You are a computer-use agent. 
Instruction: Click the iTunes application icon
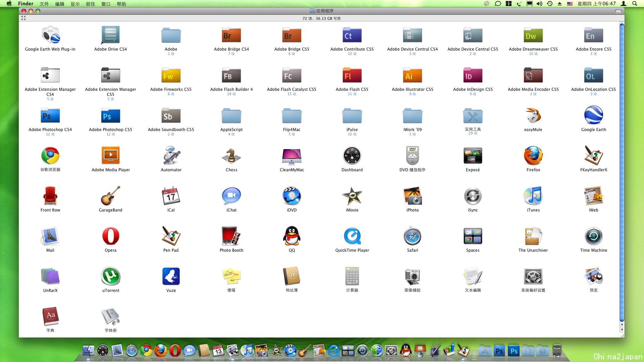click(533, 196)
